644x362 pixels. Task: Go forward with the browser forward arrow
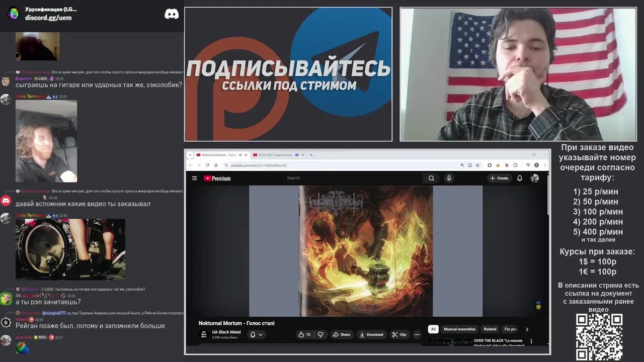[199, 165]
